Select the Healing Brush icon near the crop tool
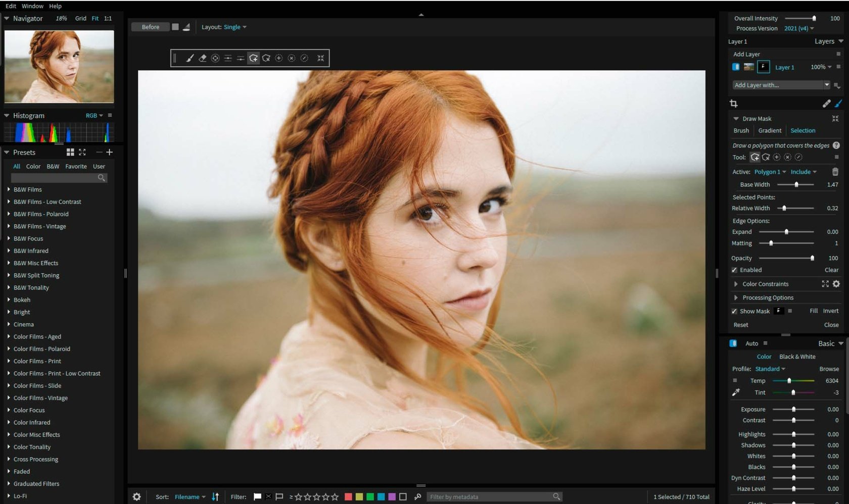The image size is (849, 504). [x=827, y=103]
